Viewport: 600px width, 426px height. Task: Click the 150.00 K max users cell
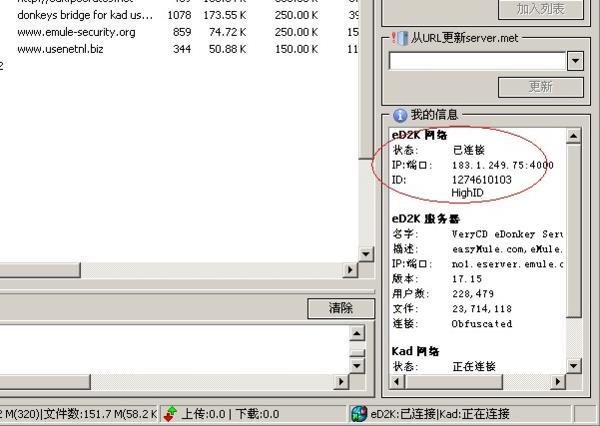point(297,49)
